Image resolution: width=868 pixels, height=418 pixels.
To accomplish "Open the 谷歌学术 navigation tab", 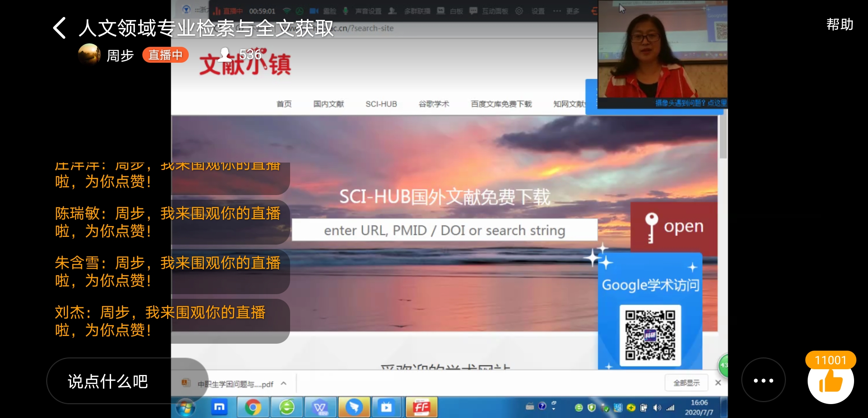I will click(434, 104).
